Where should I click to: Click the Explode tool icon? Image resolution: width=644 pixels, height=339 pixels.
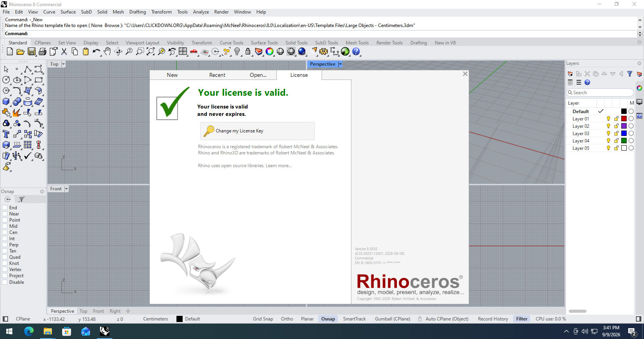[17, 112]
